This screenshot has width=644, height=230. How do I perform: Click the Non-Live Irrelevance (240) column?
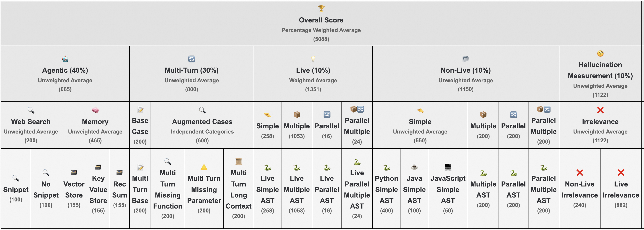point(579,189)
